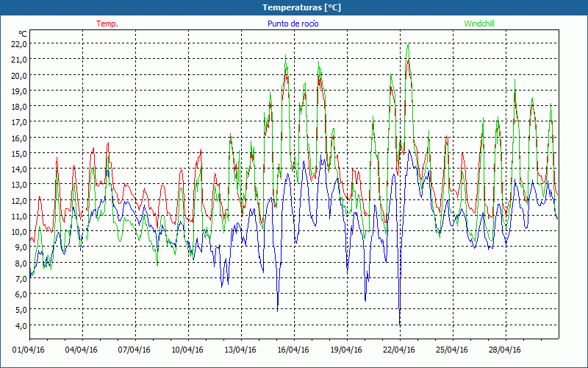The width and height of the screenshot is (588, 368).
Task: Click the 16/04/16 date label
Action: (x=293, y=350)
